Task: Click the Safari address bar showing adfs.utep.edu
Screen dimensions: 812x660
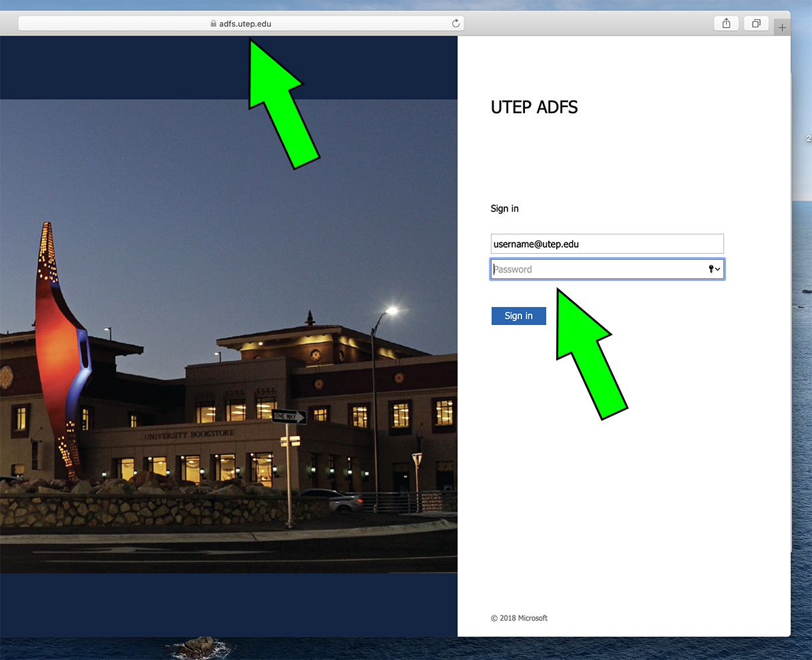Action: coord(240,23)
